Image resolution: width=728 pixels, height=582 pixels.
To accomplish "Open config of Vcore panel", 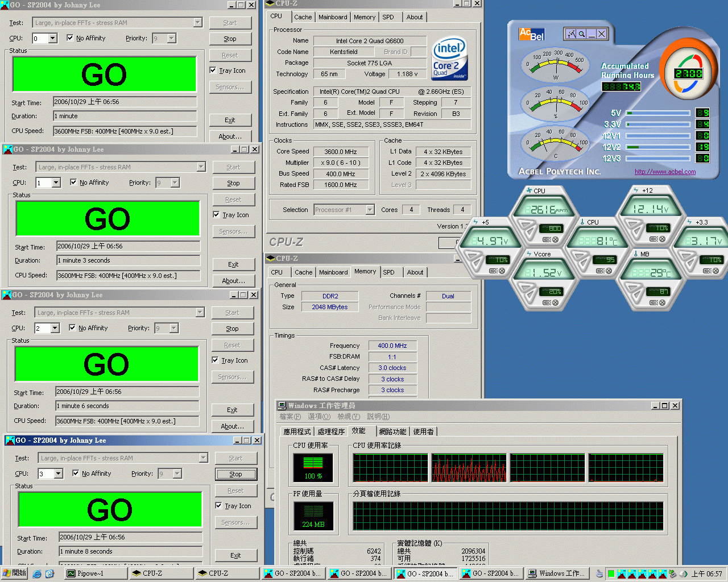I will [547, 302].
